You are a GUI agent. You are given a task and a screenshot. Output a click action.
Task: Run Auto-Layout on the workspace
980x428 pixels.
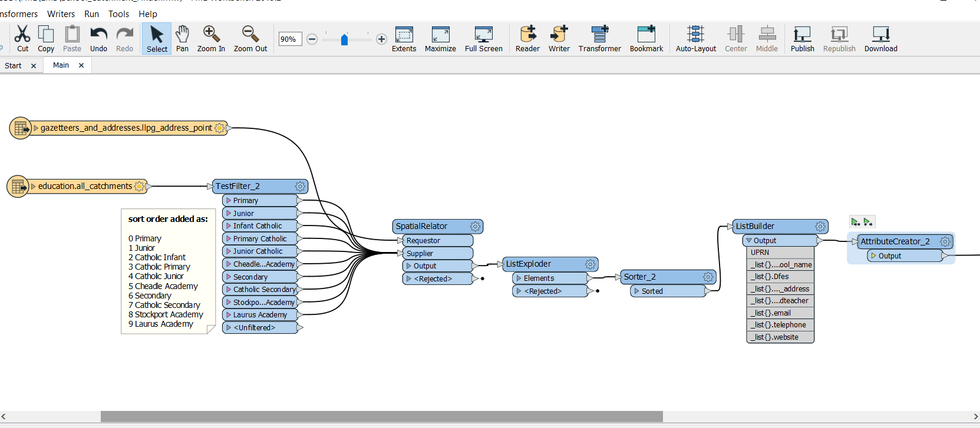(696, 39)
